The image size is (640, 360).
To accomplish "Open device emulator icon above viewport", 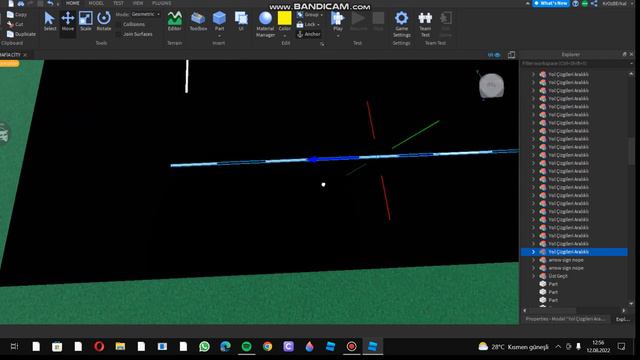I will pyautogui.click(x=511, y=55).
